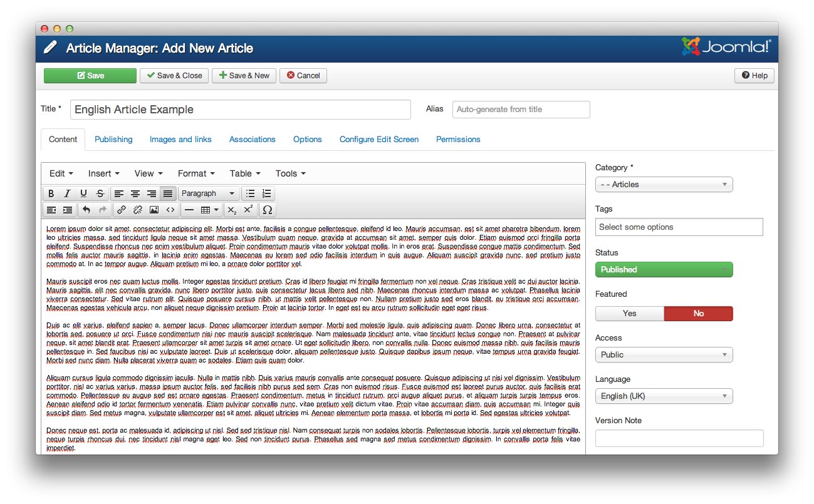
Task: Undo the last edit
Action: pos(86,210)
